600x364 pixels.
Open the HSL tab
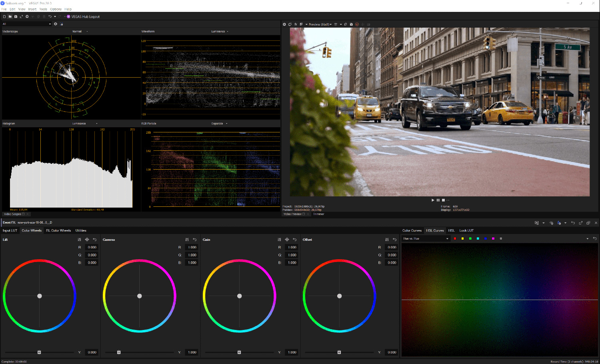[x=452, y=230]
